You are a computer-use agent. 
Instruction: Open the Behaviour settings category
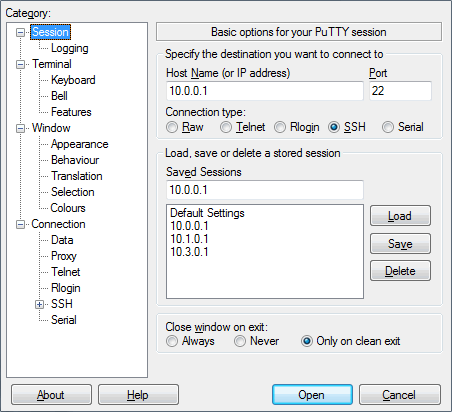tap(75, 160)
